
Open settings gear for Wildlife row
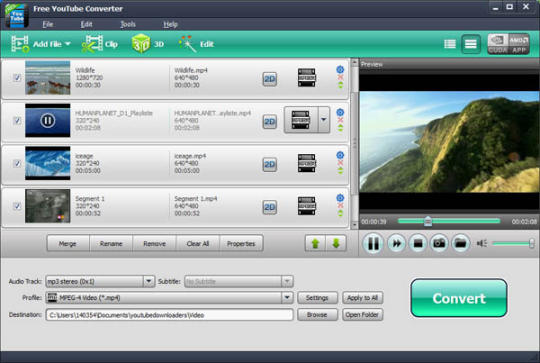point(340,70)
